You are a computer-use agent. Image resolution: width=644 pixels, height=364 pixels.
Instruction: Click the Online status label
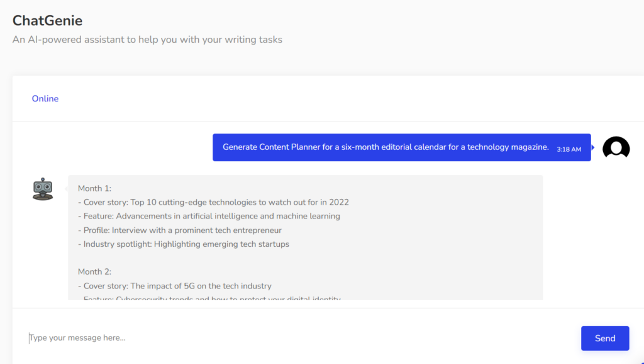[45, 99]
